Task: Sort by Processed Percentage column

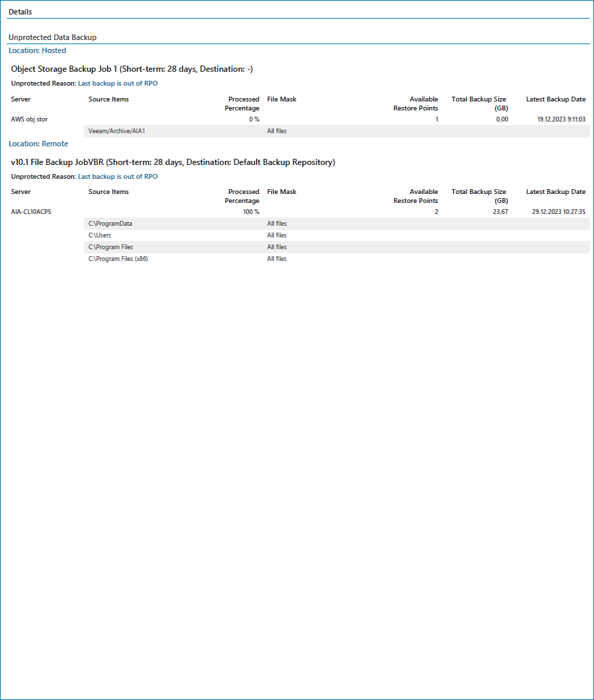Action: [x=242, y=104]
